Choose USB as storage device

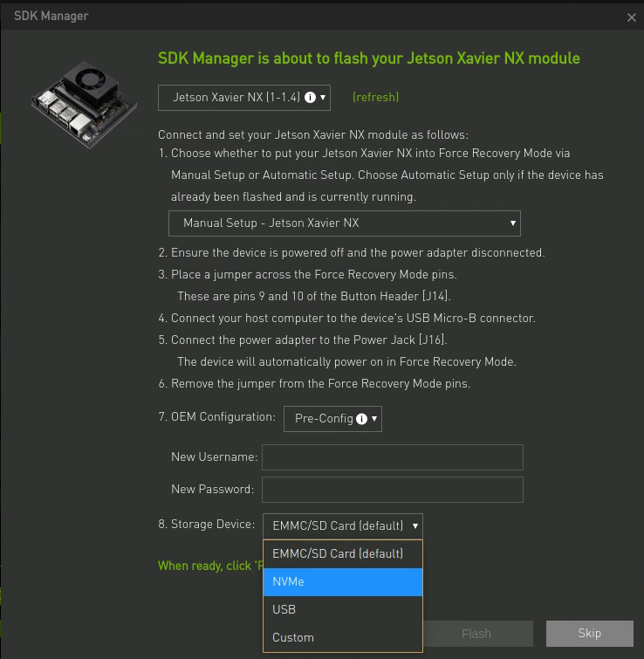click(x=343, y=609)
